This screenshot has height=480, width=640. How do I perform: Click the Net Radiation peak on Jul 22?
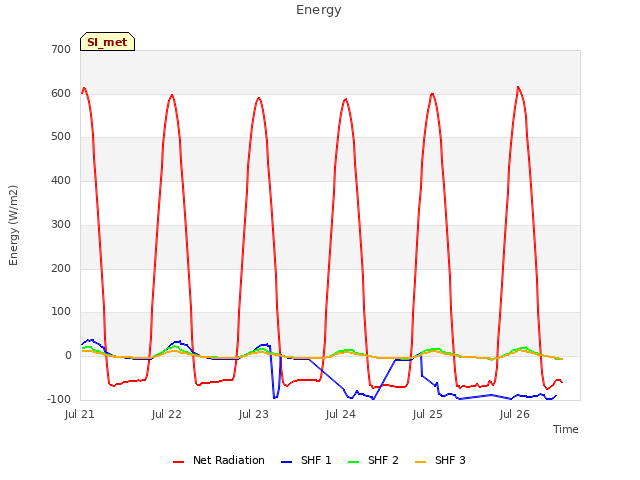tap(172, 95)
